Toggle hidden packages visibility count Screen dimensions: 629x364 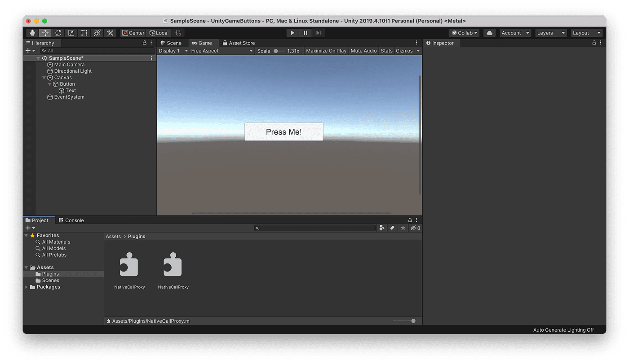pyautogui.click(x=415, y=228)
